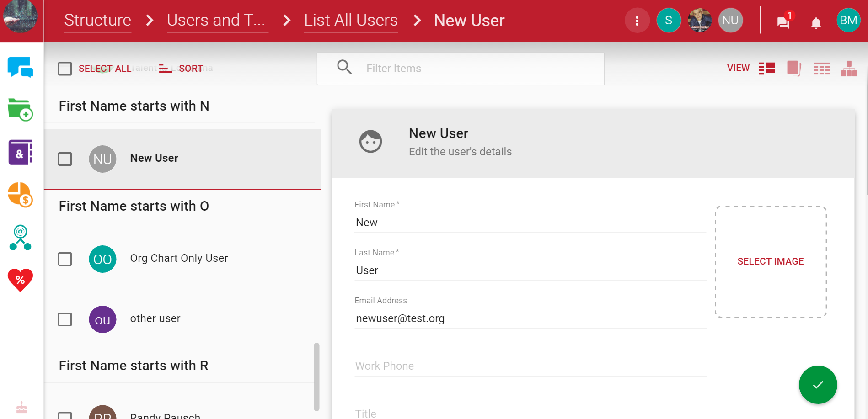Click SELECT IMAGE upload area

coord(771,261)
